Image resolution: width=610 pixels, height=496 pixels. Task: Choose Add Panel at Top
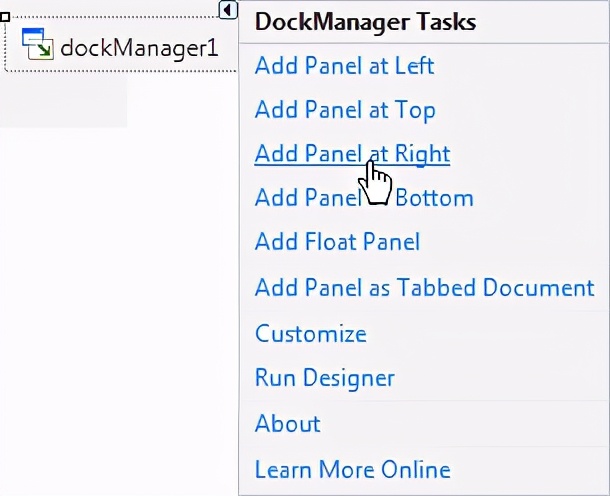(x=344, y=110)
